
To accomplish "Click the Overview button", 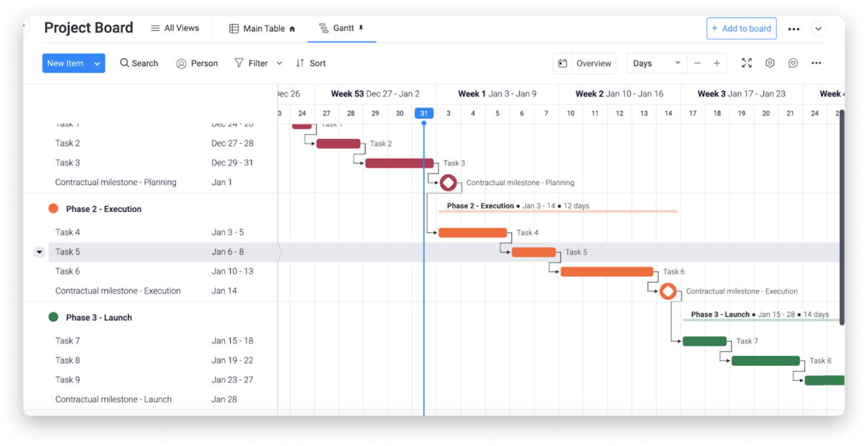I will [x=585, y=64].
